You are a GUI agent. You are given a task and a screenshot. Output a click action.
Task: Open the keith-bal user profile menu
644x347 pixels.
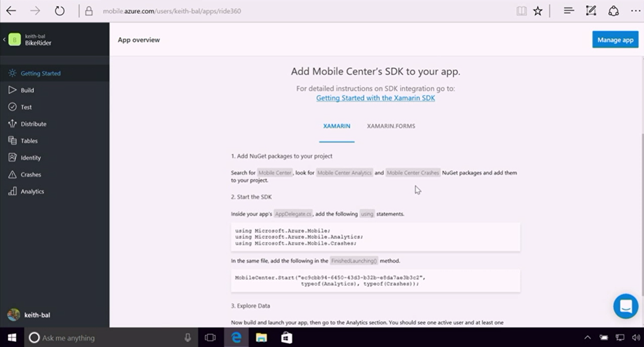click(28, 315)
